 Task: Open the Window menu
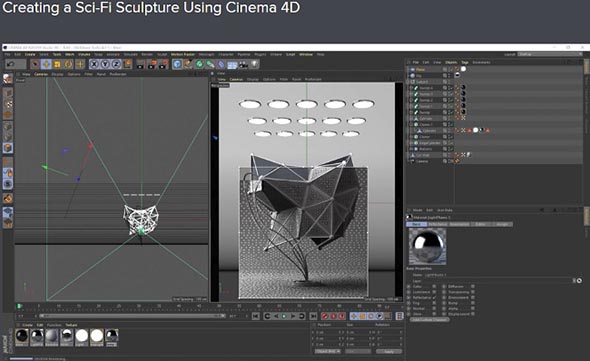point(306,55)
